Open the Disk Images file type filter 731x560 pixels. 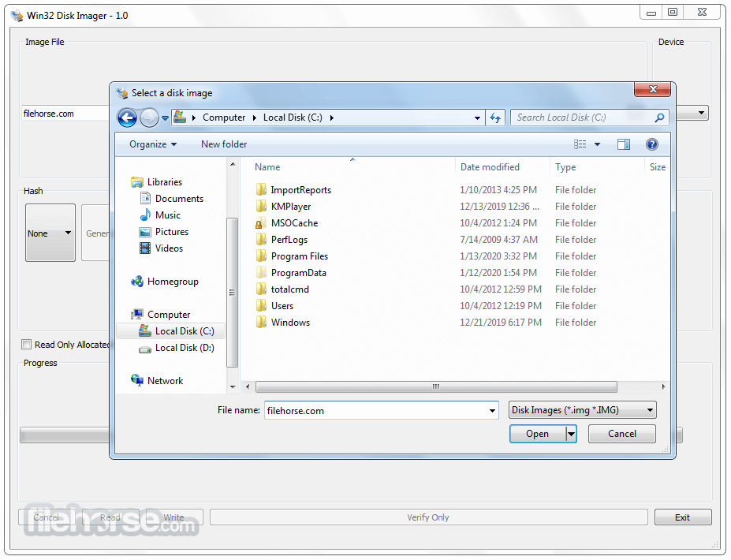pyautogui.click(x=582, y=410)
